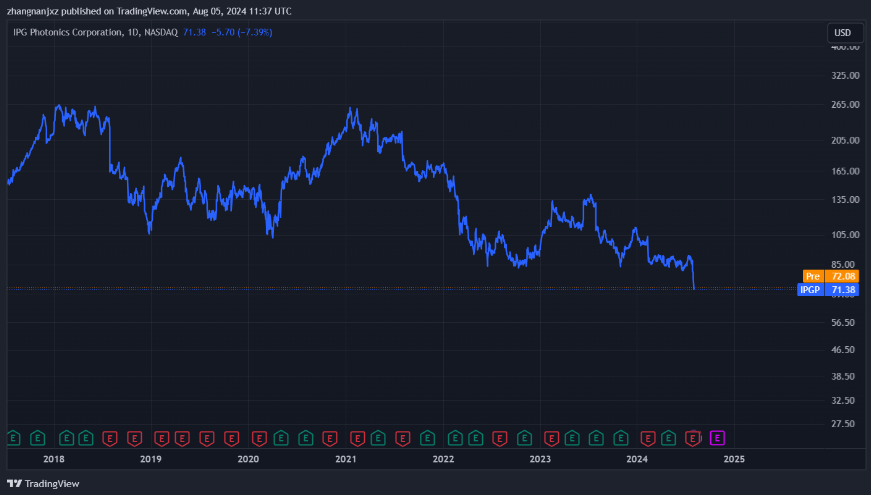The image size is (871, 495).
Task: Click the first red earnings marker after the 2021 gridline
Action: point(358,438)
